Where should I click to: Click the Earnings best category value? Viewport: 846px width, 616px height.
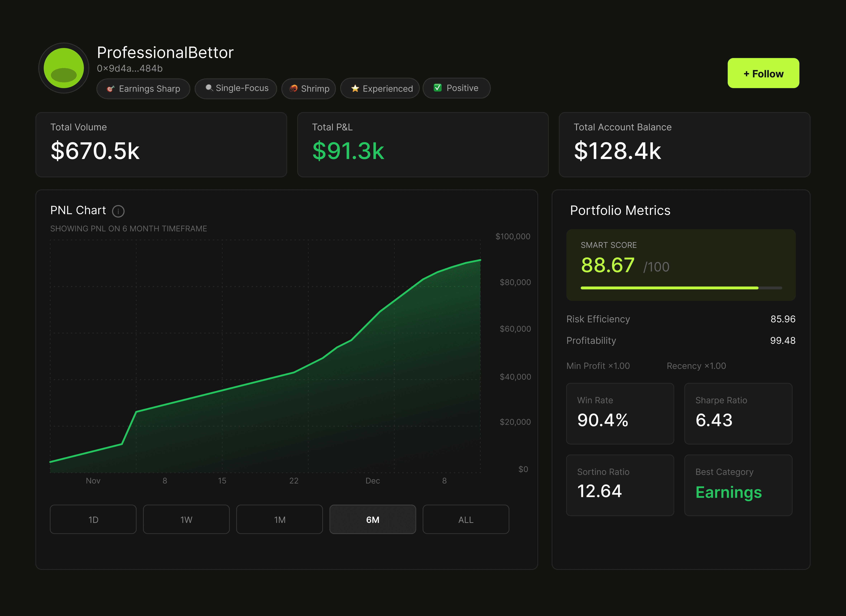click(728, 492)
